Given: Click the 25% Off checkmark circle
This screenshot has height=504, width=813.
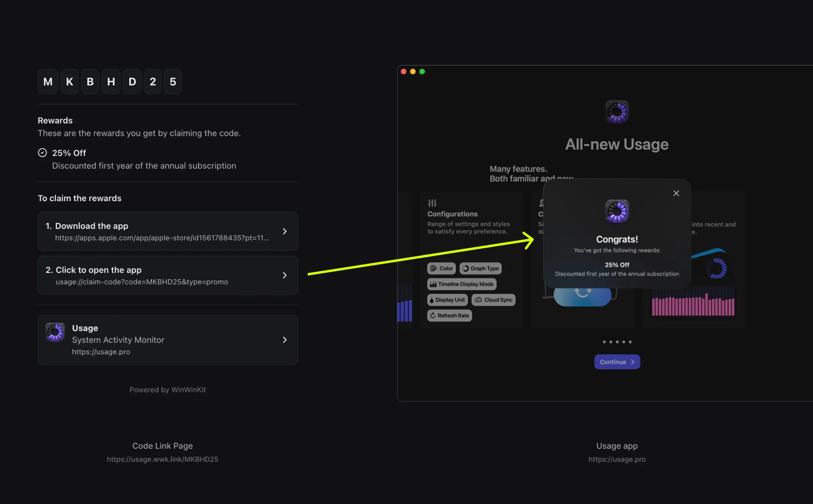Looking at the screenshot, I should coord(42,153).
